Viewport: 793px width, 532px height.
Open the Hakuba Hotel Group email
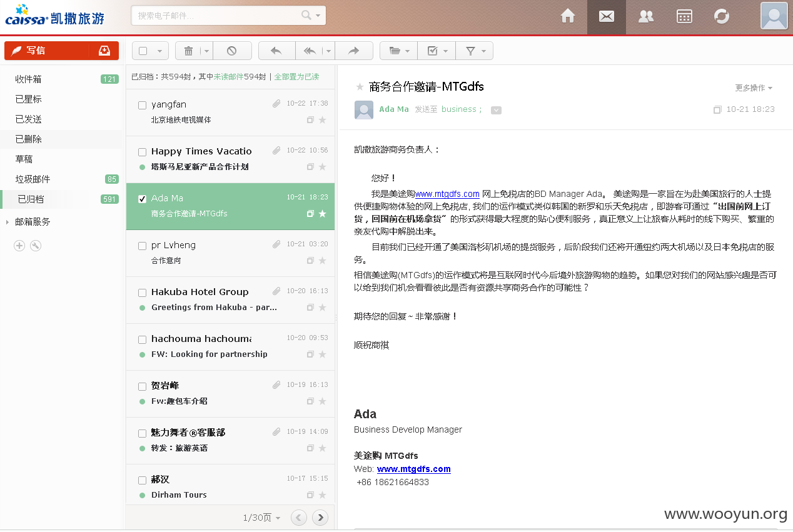tap(230, 300)
